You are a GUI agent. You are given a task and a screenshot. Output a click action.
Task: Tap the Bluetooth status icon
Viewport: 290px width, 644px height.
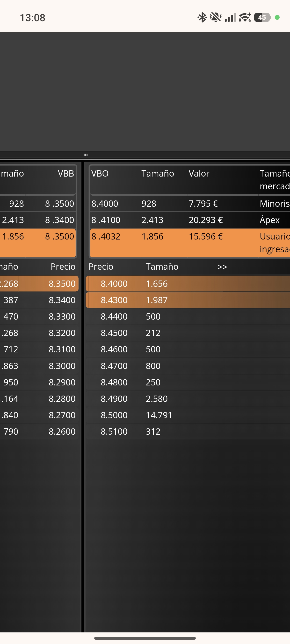(x=202, y=18)
